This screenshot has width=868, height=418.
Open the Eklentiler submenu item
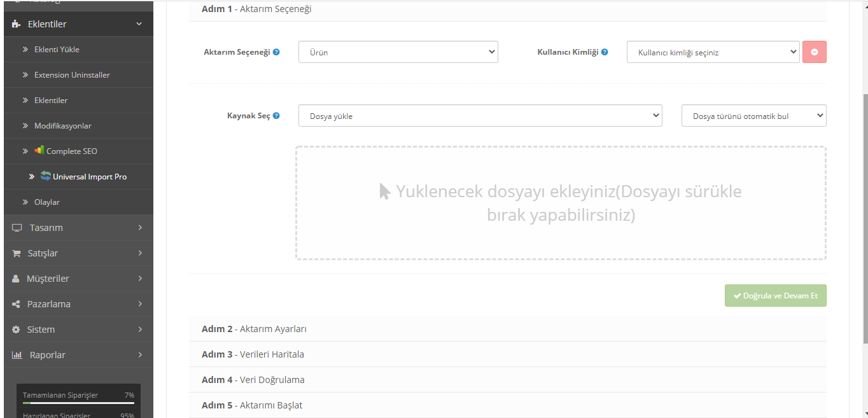78,100
